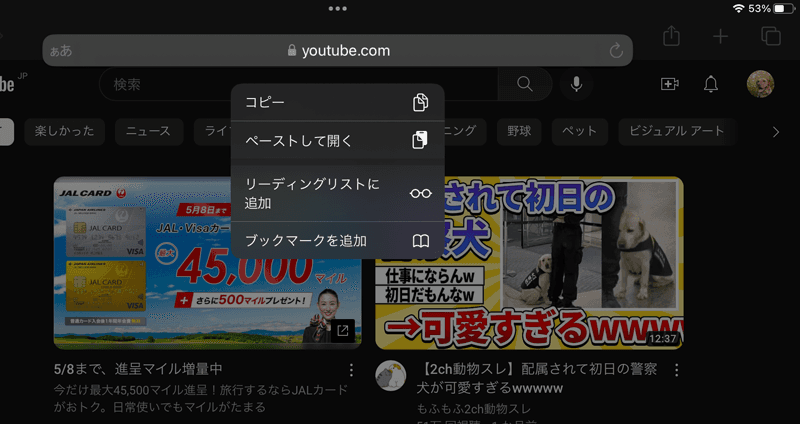The width and height of the screenshot is (800, 424).
Task: Open title 5/8まで、進呈マイル増量中
Action: point(138,369)
